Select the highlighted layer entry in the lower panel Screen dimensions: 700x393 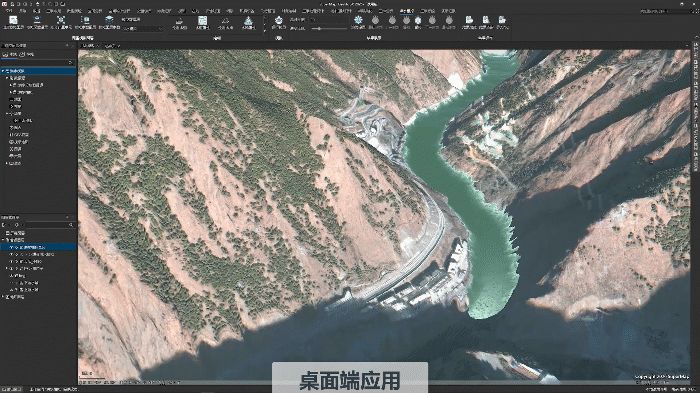[38, 247]
